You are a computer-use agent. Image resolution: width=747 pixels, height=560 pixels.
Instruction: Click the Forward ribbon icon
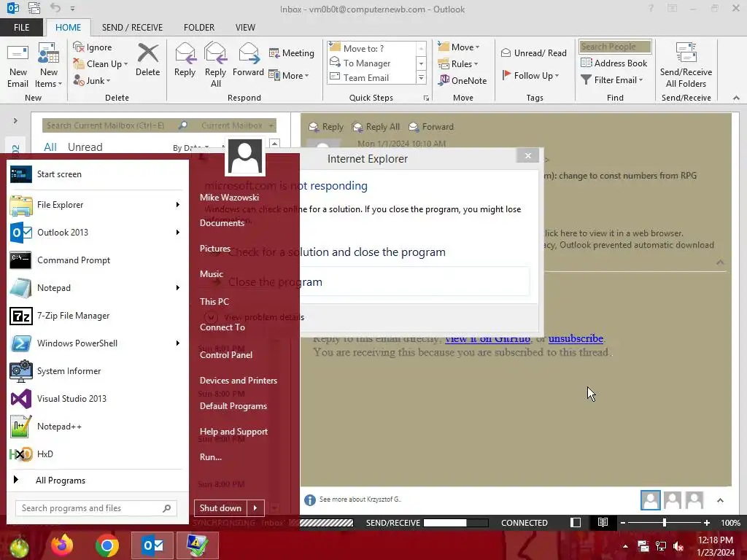point(248,53)
